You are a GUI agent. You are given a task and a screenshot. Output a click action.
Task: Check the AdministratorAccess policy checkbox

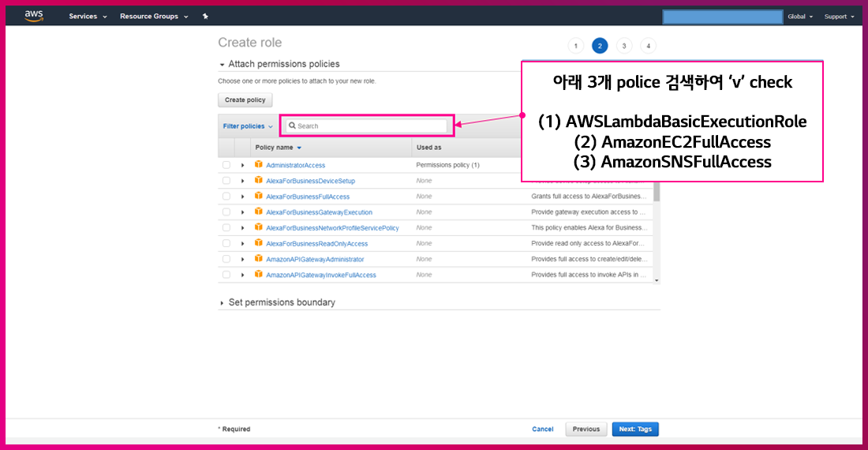pyautogui.click(x=226, y=165)
